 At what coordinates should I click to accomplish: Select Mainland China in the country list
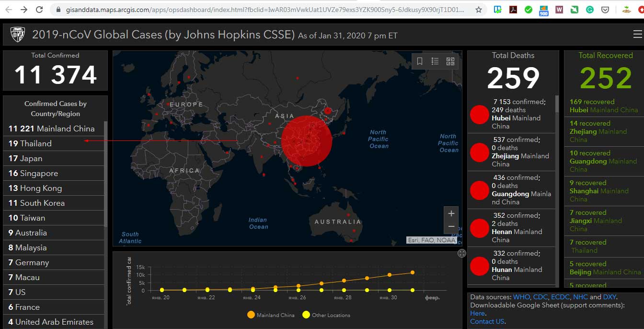[x=54, y=129]
